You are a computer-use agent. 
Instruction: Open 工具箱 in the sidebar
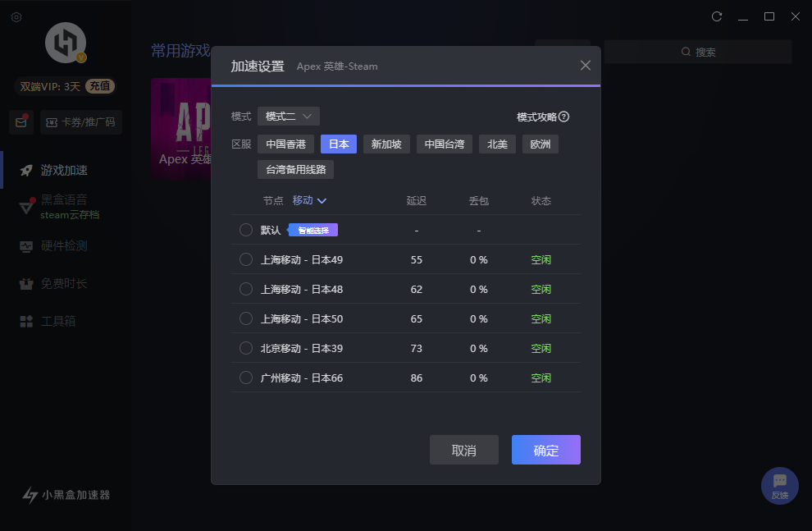58,321
